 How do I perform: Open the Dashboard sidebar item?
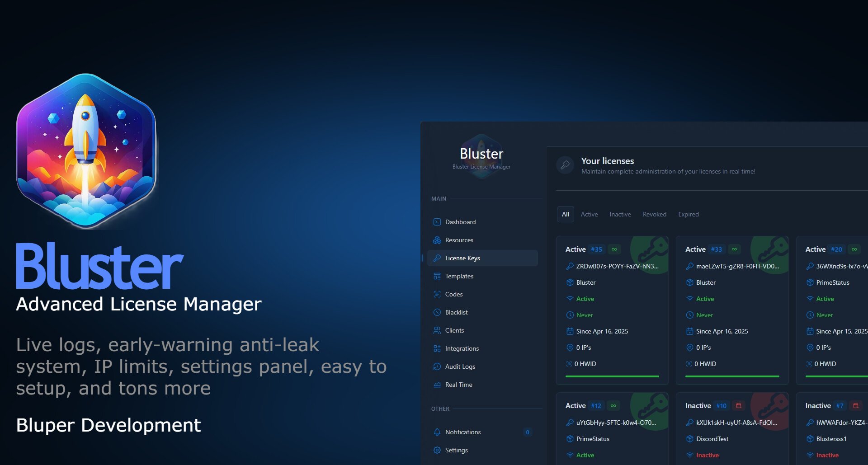point(482,222)
